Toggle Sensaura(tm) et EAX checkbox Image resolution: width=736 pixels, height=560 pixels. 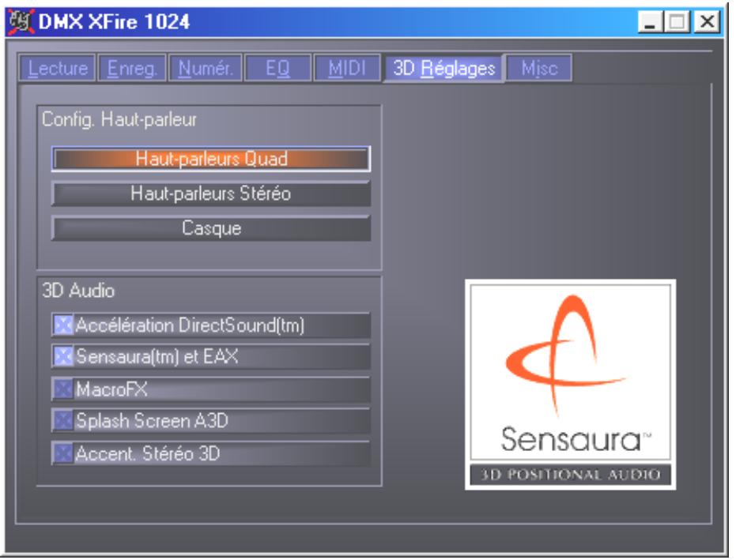tap(63, 356)
